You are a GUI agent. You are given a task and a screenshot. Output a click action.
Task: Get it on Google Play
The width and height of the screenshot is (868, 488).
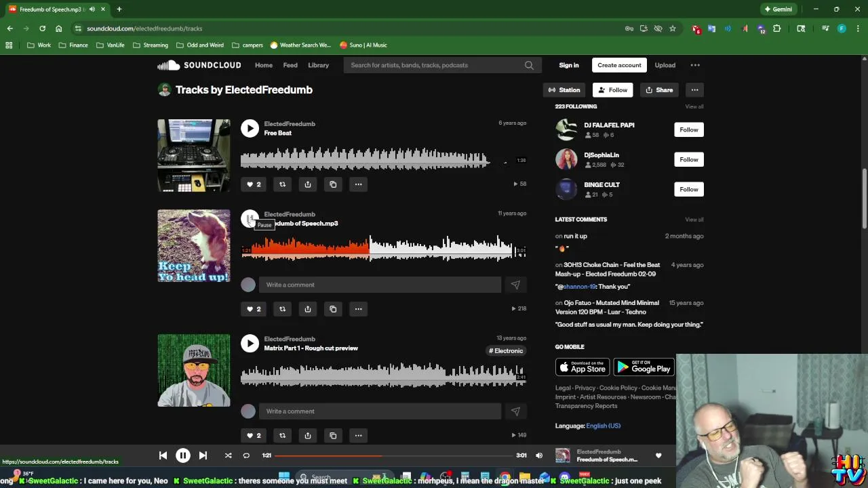644,367
